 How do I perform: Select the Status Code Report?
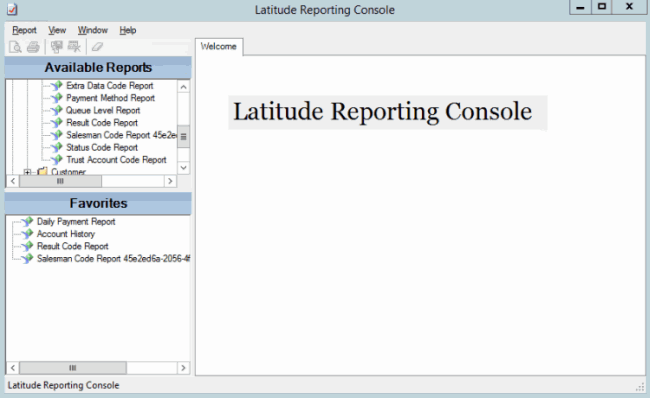(102, 148)
